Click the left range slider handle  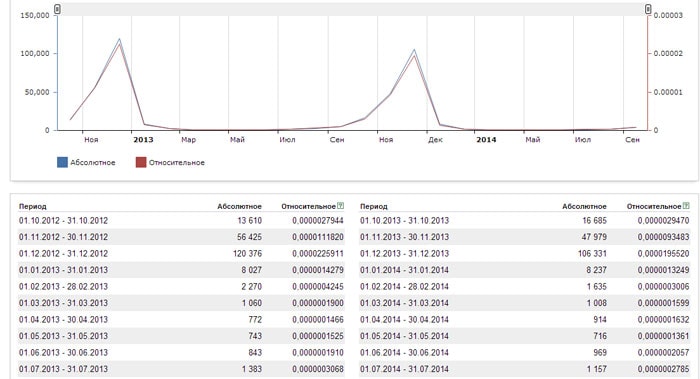pos(57,9)
